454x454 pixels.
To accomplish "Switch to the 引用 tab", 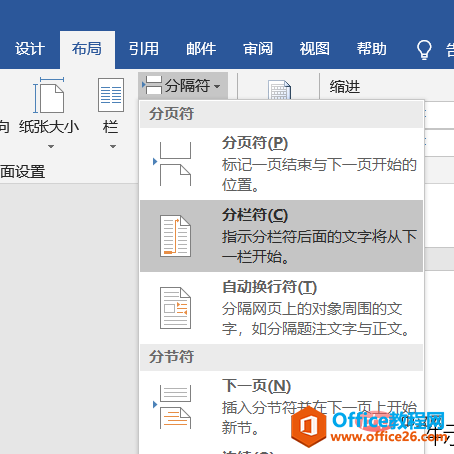I will point(144,49).
